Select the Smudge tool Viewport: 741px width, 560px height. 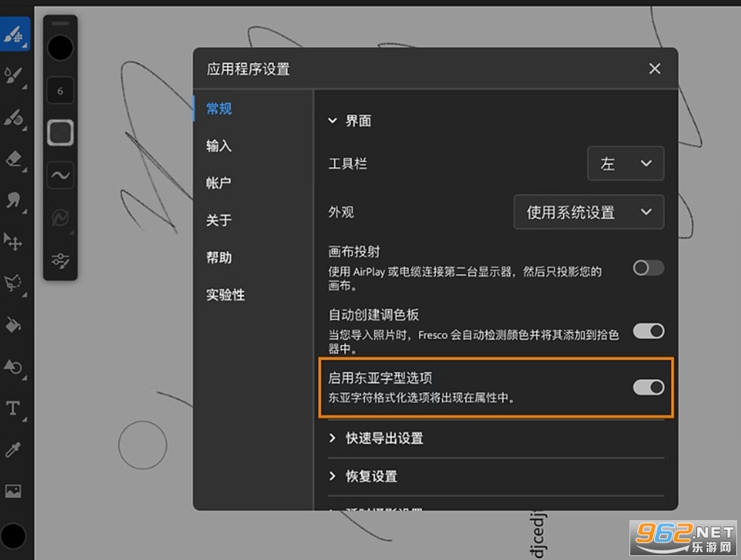(x=14, y=201)
